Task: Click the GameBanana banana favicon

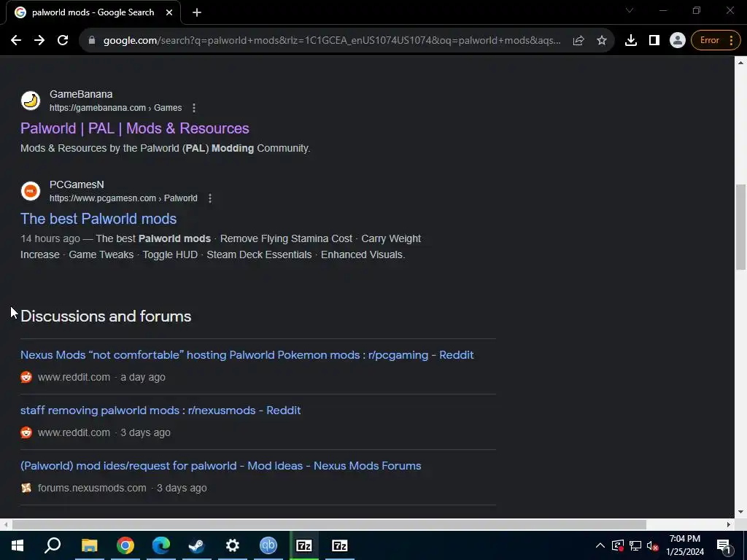Action: point(31,101)
